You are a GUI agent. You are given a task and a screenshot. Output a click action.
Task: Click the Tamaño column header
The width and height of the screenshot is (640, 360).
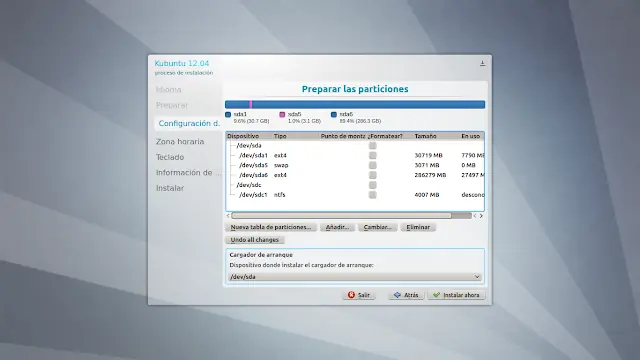437,136
